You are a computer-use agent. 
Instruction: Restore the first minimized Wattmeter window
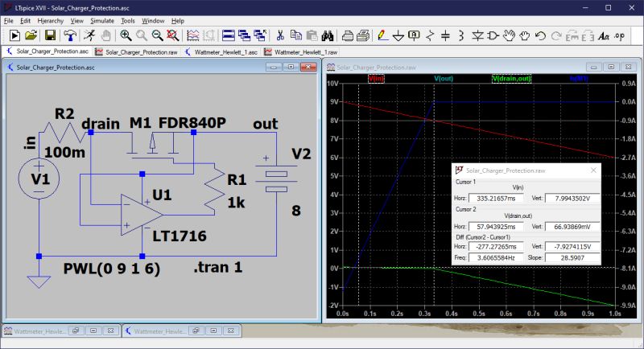pyautogui.click(x=76, y=331)
